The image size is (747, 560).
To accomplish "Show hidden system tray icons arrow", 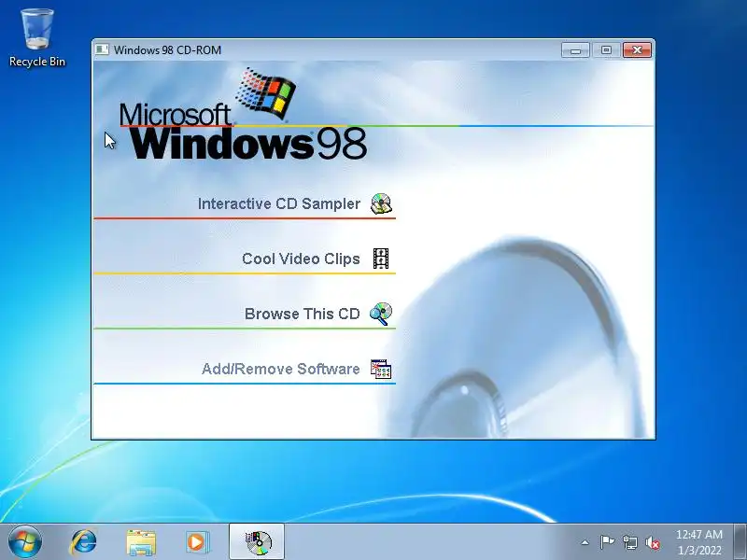I will coord(585,542).
